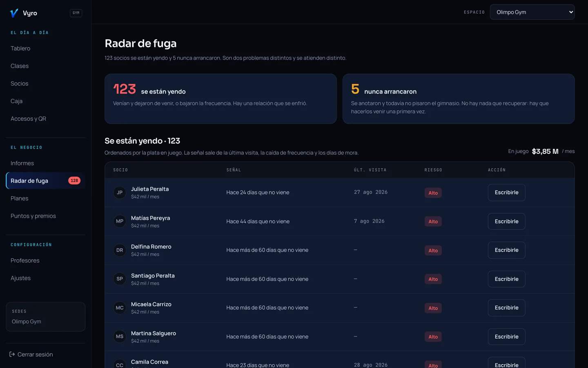The width and height of the screenshot is (588, 368).
Task: Click the SP avatar for Santiago Peralta
Action: [120, 279]
